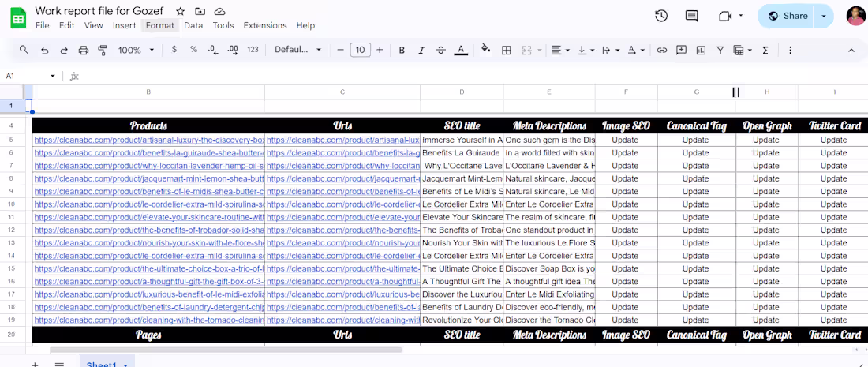Open the zoom 100% dropdown
This screenshot has height=367, width=868.
tap(137, 50)
